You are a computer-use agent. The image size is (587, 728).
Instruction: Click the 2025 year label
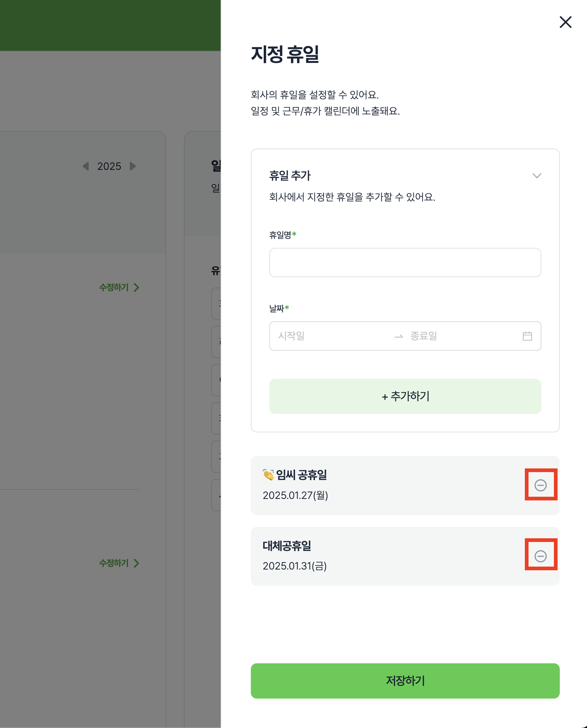(x=109, y=166)
